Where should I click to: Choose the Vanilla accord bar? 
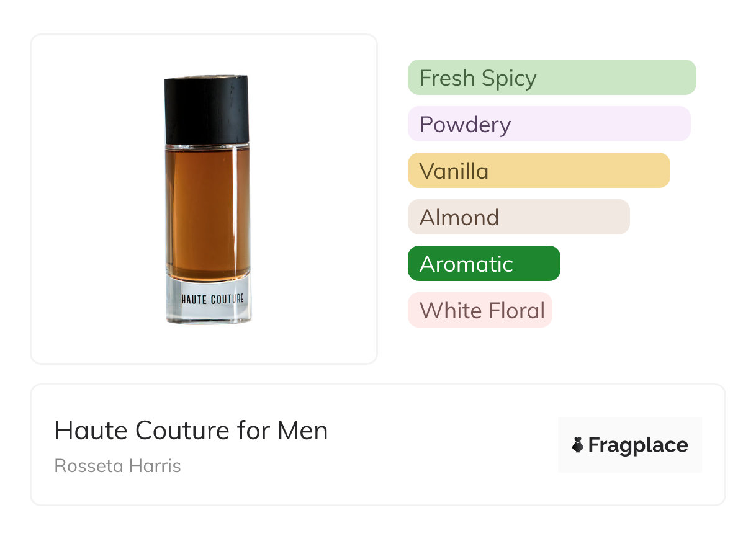tap(538, 171)
